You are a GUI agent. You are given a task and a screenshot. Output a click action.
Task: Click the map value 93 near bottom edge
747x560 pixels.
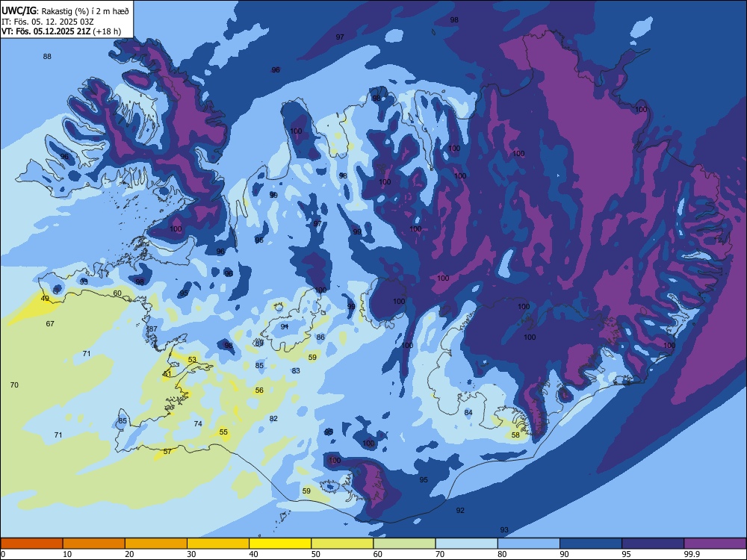click(x=504, y=530)
